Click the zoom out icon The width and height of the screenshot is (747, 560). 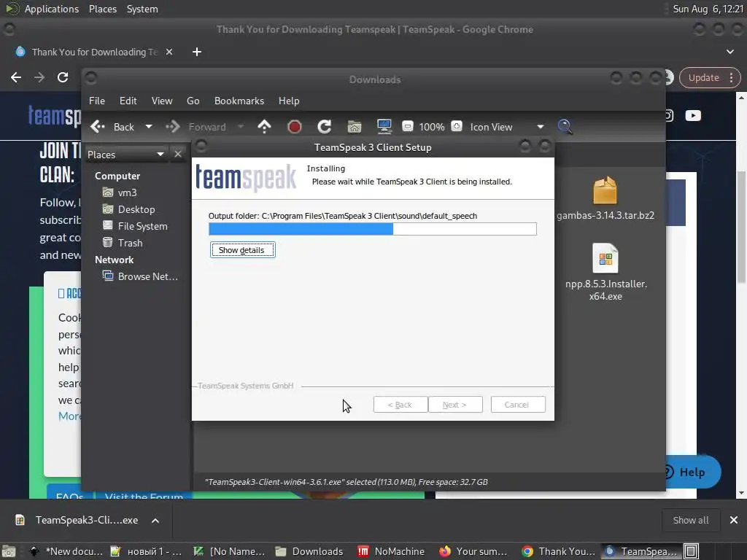point(408,126)
